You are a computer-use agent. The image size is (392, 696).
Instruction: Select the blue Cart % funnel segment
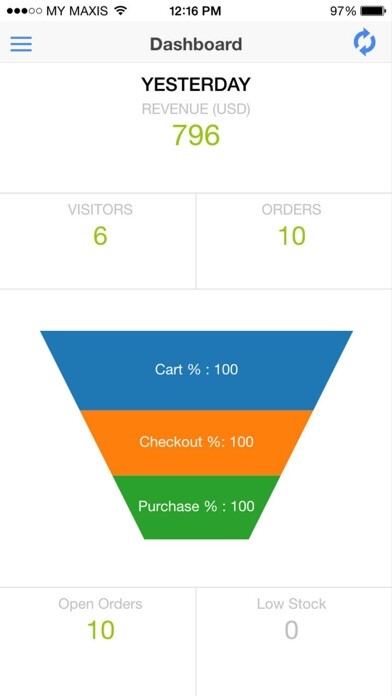click(x=196, y=370)
